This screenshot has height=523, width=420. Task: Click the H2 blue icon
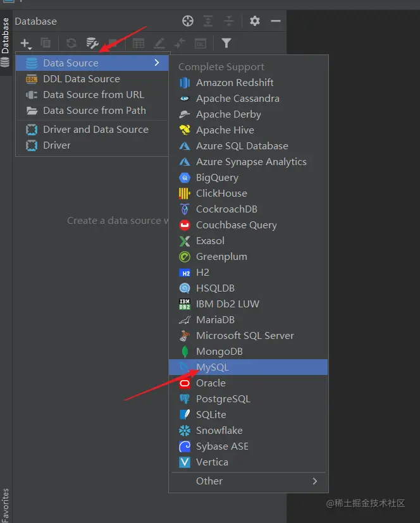[185, 273]
